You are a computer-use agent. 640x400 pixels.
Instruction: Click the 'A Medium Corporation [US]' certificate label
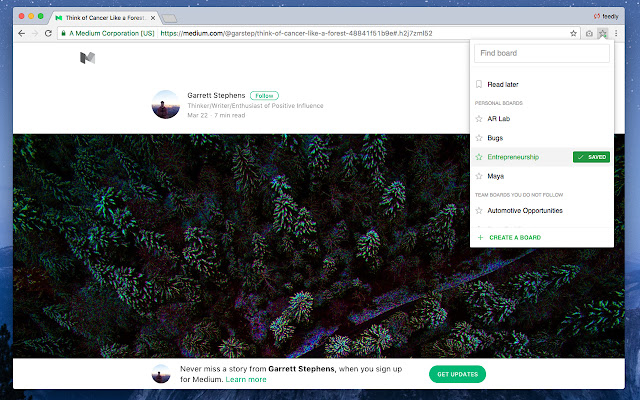coord(111,33)
